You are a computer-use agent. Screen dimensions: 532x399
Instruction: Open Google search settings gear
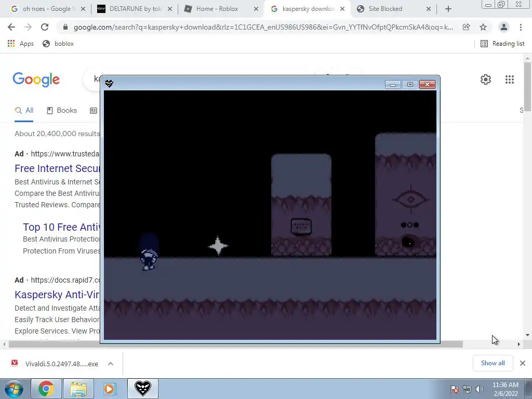coord(486,79)
